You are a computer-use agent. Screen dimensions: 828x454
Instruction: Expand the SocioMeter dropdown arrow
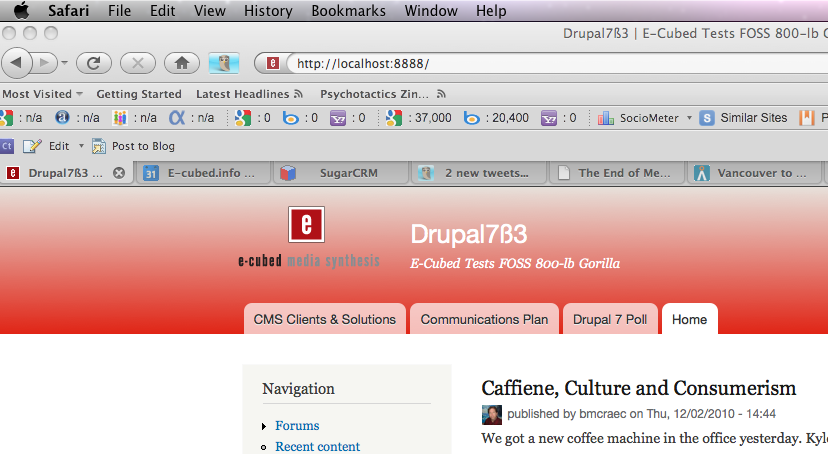pyautogui.click(x=689, y=118)
